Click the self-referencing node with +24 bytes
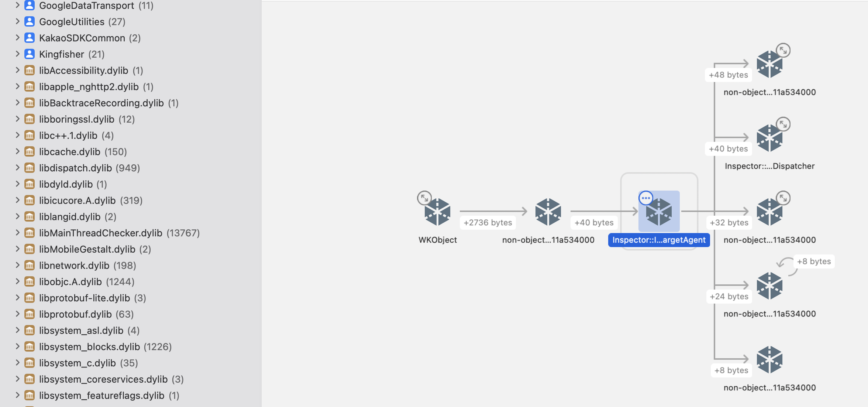The image size is (868, 407). point(769,286)
